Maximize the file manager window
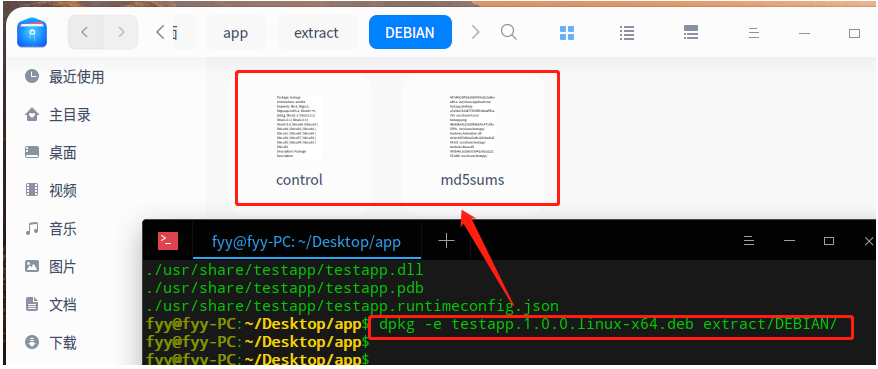 click(x=854, y=34)
